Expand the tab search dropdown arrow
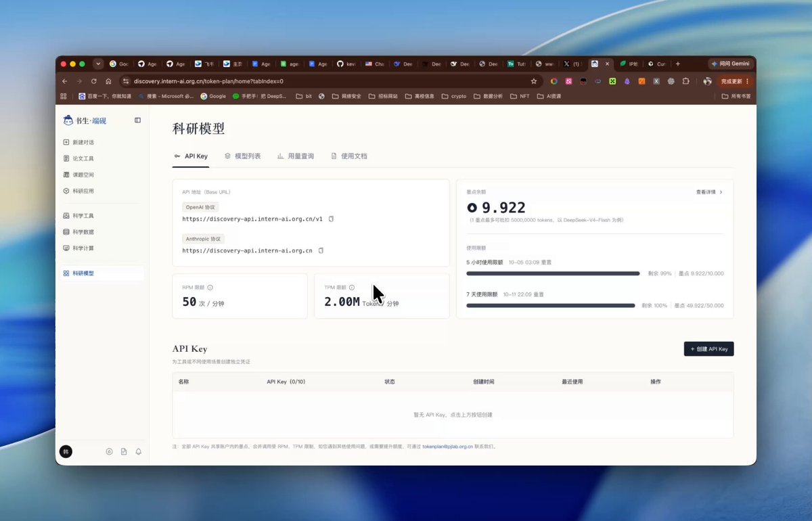 coord(99,64)
